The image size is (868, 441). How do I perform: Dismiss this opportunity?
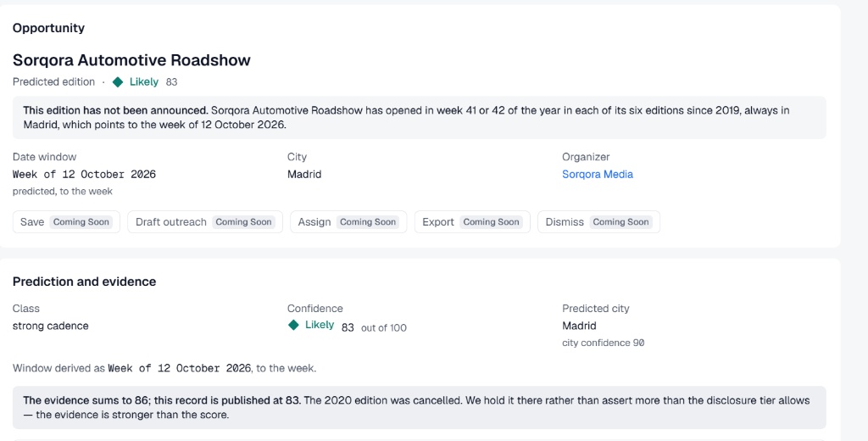pos(598,221)
